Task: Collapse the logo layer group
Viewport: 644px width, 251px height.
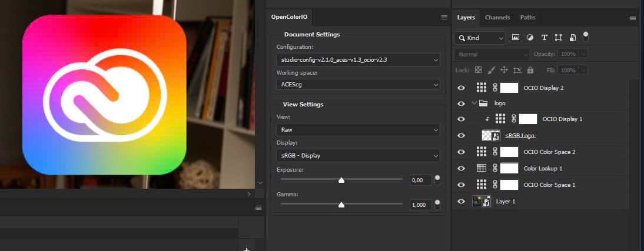Action: [x=474, y=103]
